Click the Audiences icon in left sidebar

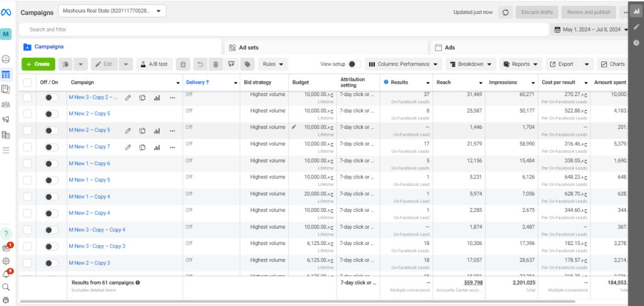(x=6, y=104)
